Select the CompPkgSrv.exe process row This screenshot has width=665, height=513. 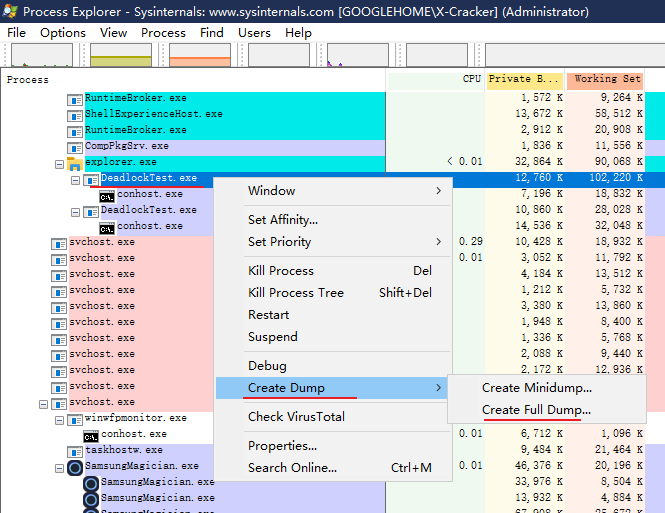[x=235, y=146]
